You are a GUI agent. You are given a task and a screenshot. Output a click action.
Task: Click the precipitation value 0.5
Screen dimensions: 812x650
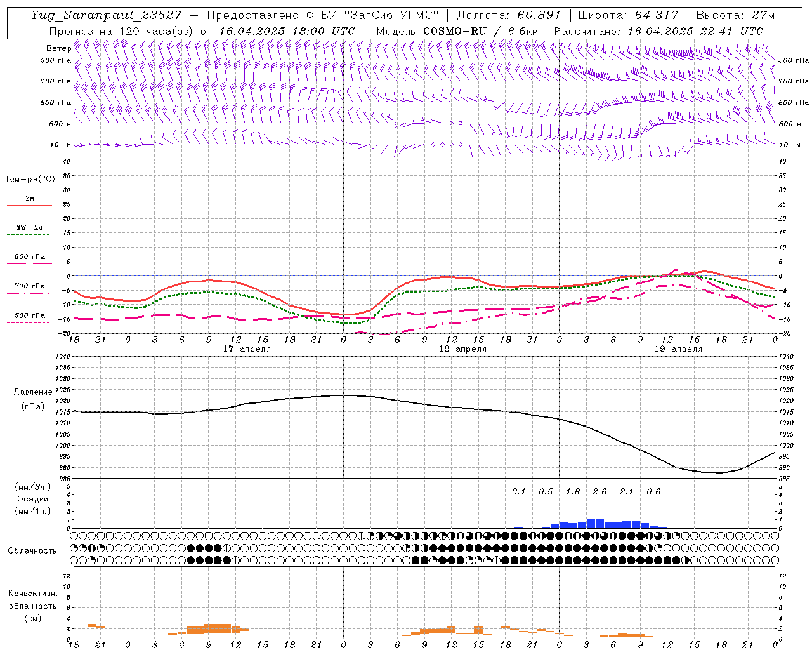(x=546, y=491)
